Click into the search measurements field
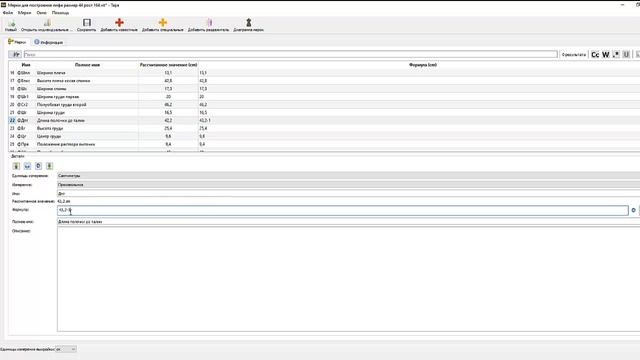This screenshot has width=640, height=360. [x=291, y=54]
